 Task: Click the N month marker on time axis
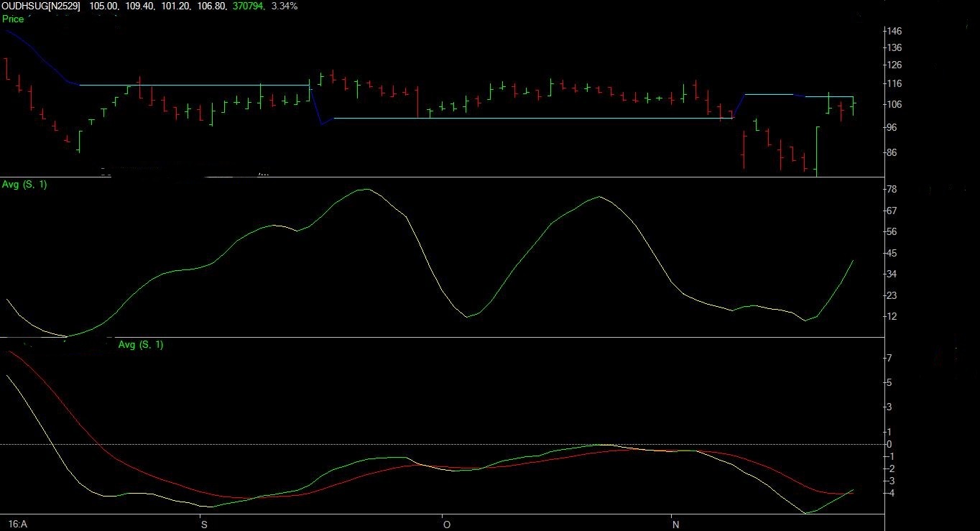pos(675,524)
